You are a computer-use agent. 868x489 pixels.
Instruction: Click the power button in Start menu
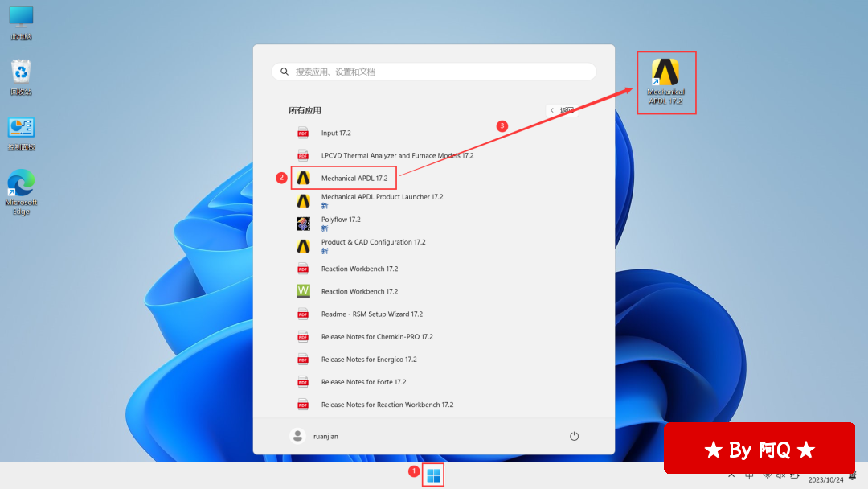pos(574,436)
